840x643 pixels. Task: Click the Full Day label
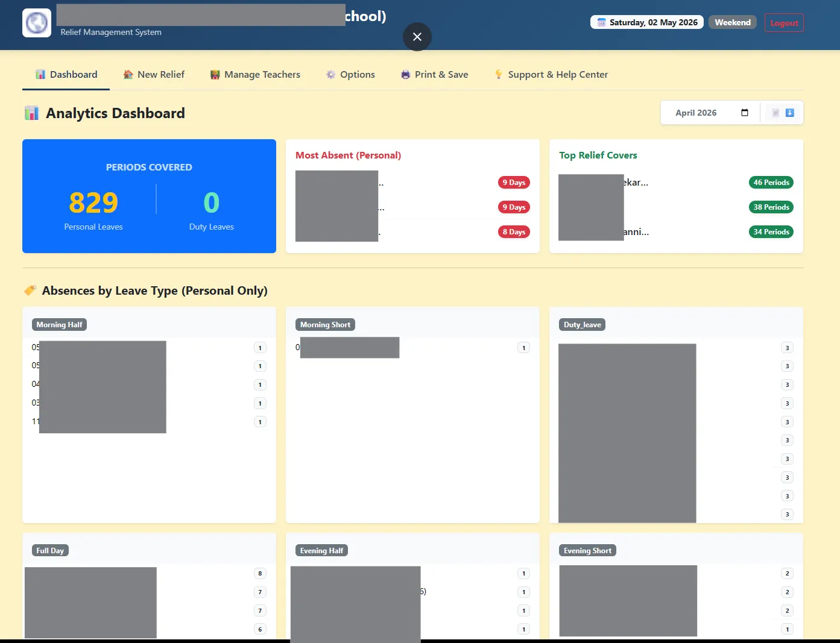pos(50,551)
